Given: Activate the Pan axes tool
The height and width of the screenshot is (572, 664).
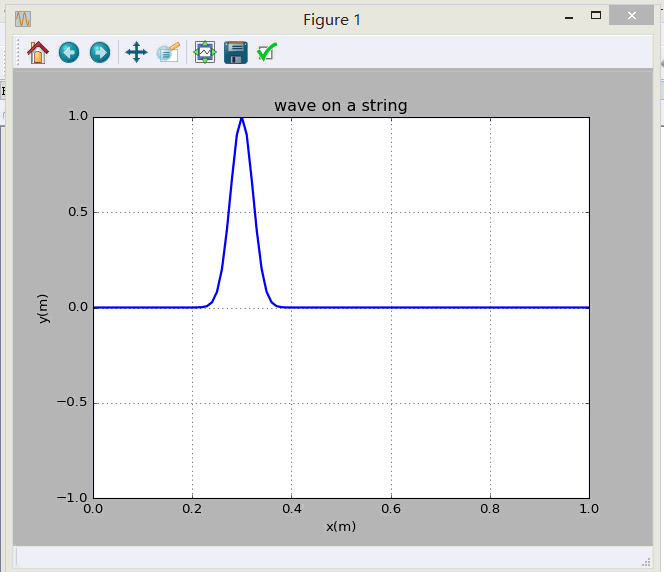Looking at the screenshot, I should (136, 53).
